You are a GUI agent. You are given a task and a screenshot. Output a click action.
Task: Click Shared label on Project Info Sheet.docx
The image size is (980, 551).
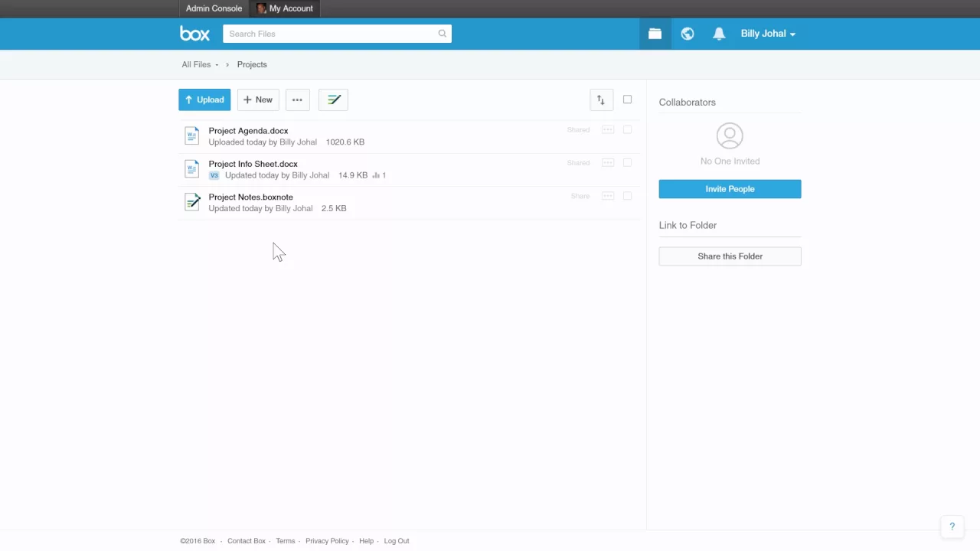(578, 163)
